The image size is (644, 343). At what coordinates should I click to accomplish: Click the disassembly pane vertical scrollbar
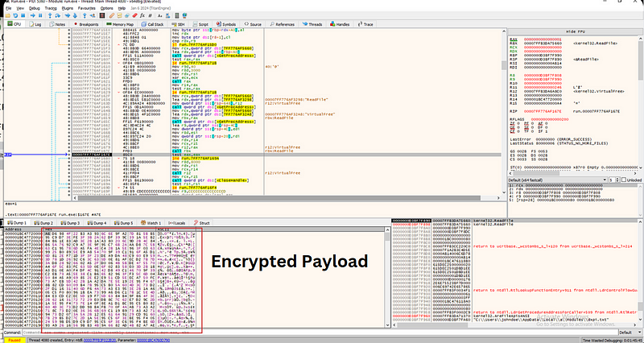(504, 111)
